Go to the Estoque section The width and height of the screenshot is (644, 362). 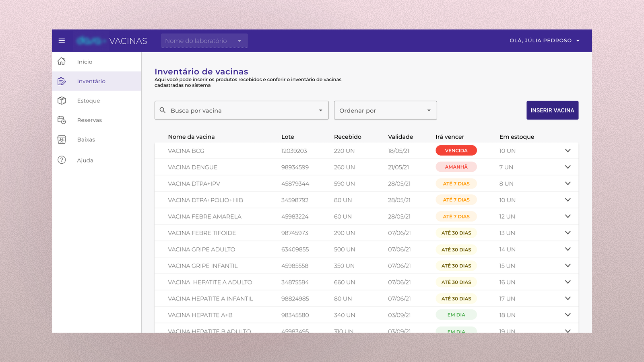coord(89,101)
